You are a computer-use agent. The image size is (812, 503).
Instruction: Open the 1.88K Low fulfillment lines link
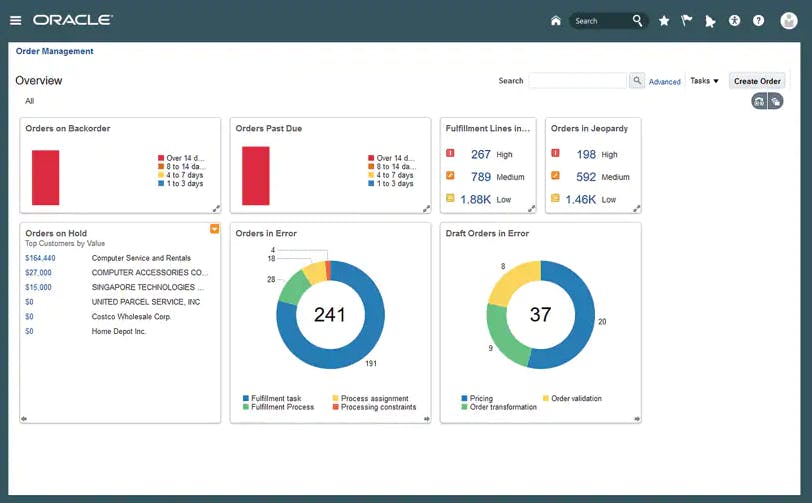click(x=475, y=199)
